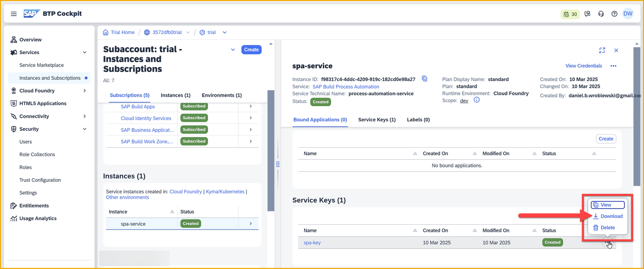Switch to the Subscriptions (5) tab
The image size is (644, 269).
tap(130, 95)
